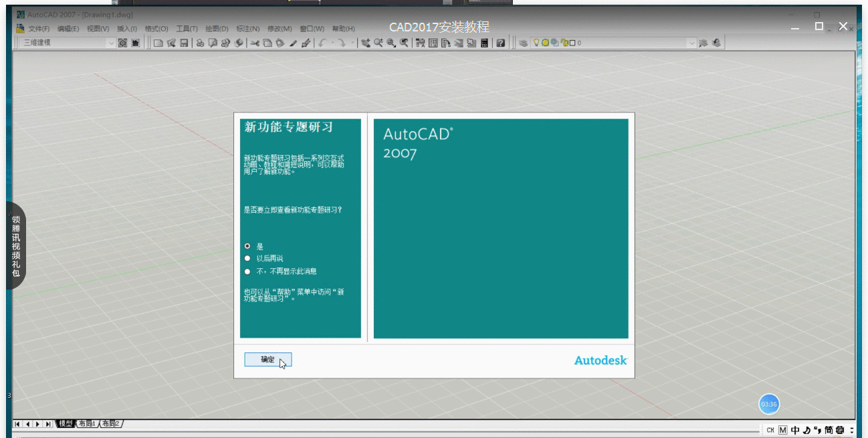Choose 以后再说 in the dialog
Viewport: 868px width, 438px height.
tap(249, 258)
